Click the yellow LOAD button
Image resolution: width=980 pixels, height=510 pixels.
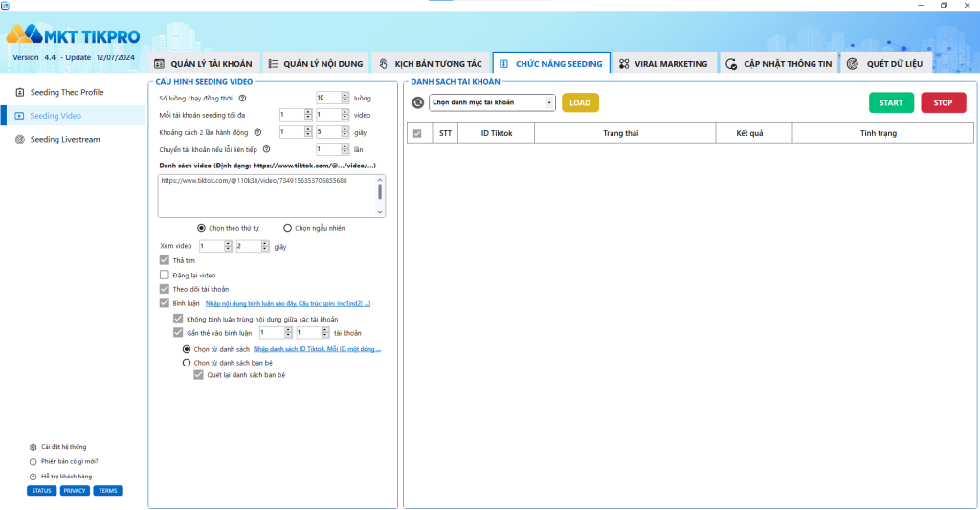pos(580,102)
